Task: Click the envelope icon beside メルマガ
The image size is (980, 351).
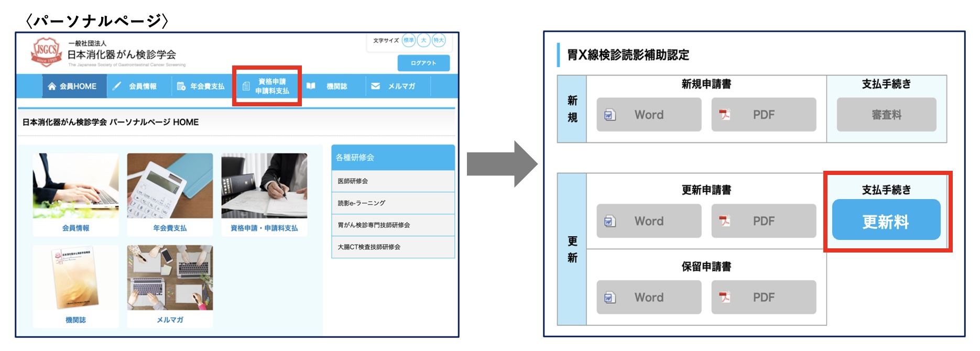Action: click(x=375, y=86)
